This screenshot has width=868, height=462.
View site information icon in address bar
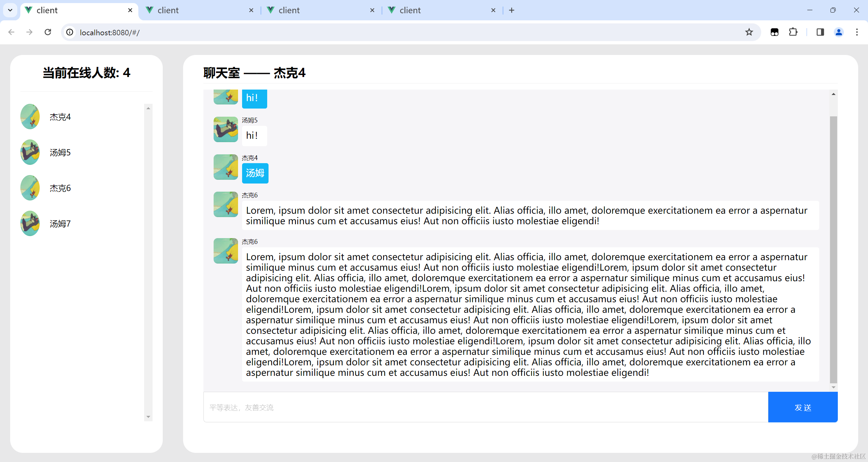[70, 32]
